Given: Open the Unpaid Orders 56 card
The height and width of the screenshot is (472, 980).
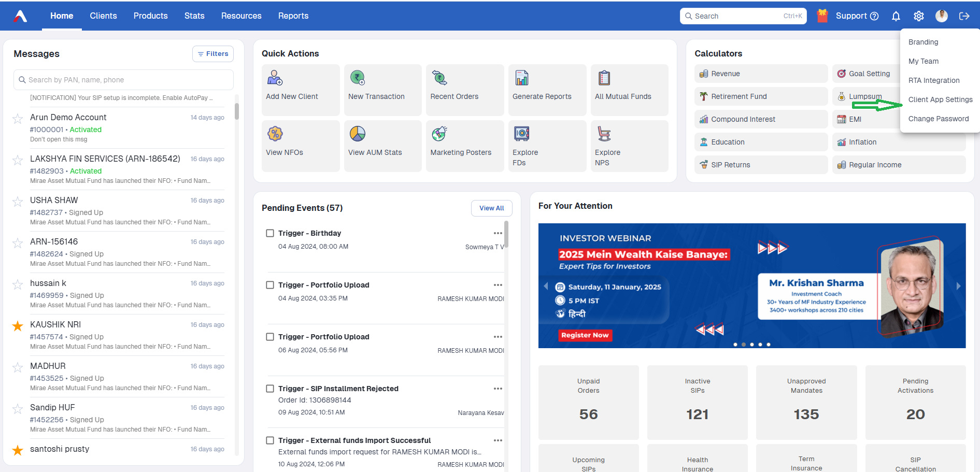Looking at the screenshot, I should pyautogui.click(x=589, y=403).
